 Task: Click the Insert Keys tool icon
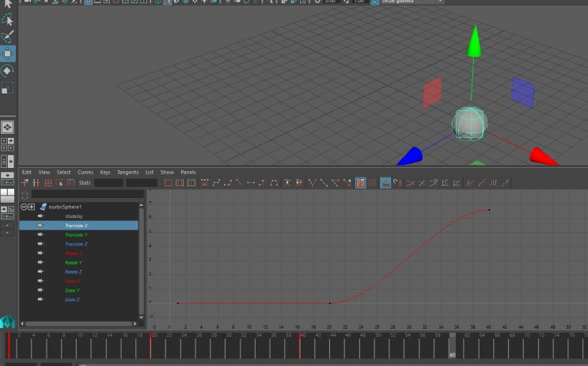[x=36, y=183]
